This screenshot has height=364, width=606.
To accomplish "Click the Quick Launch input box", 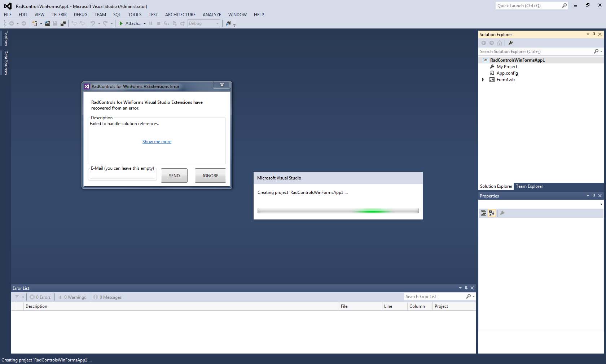I will pos(528,5).
